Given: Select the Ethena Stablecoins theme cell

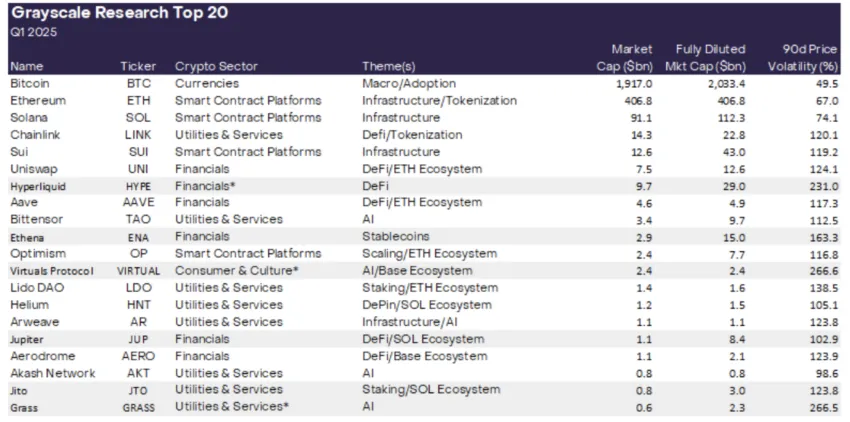Looking at the screenshot, I should [x=396, y=236].
